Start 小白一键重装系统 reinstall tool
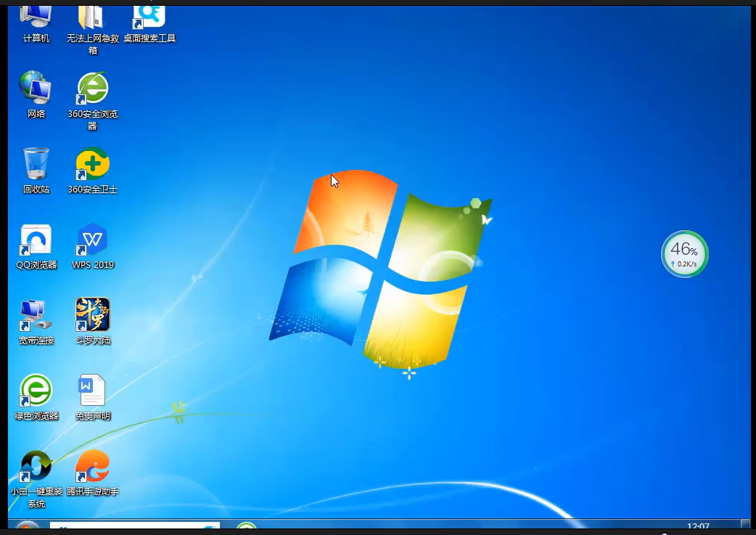The image size is (756, 535). [x=36, y=466]
